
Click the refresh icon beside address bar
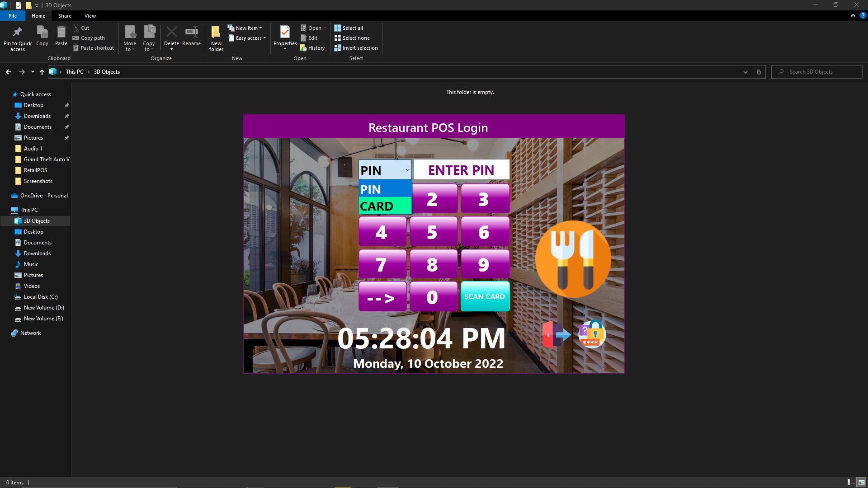coord(759,72)
